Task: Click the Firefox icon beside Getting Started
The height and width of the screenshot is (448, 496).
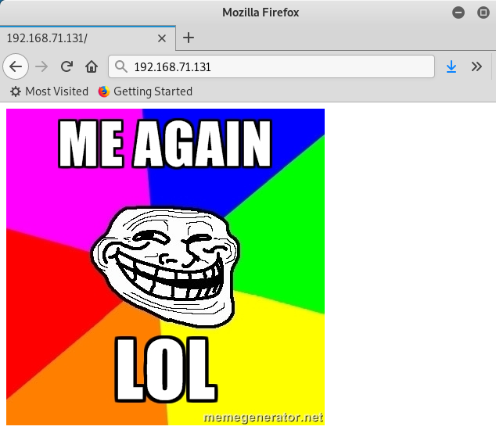Action: 104,91
